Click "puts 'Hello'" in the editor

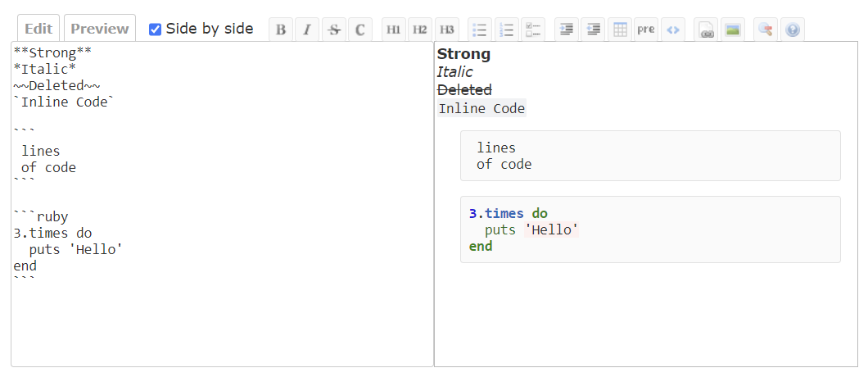coord(76,250)
